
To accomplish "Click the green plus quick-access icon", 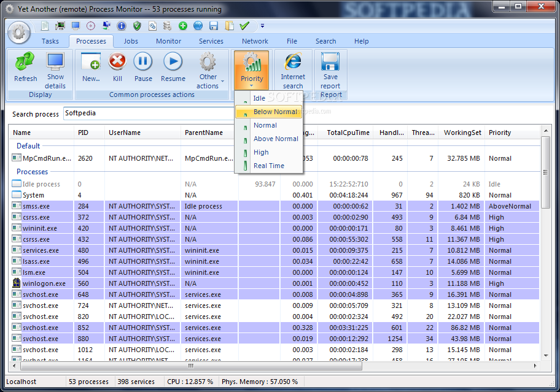I will [183, 26].
